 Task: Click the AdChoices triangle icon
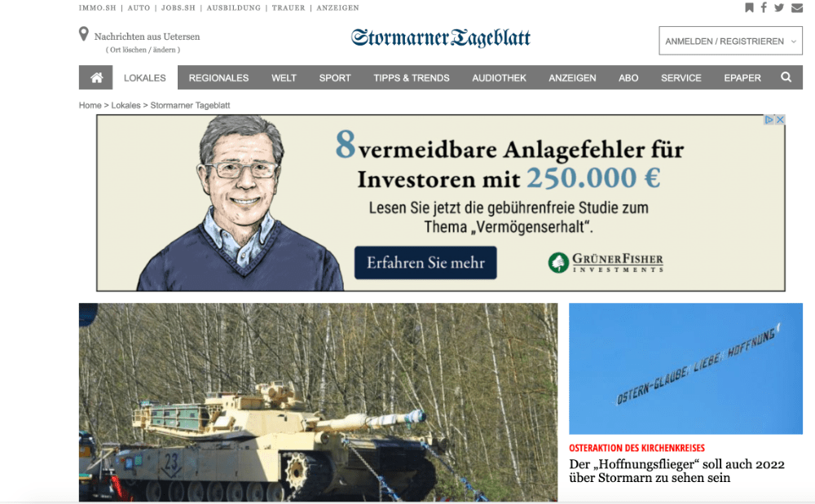(769, 120)
